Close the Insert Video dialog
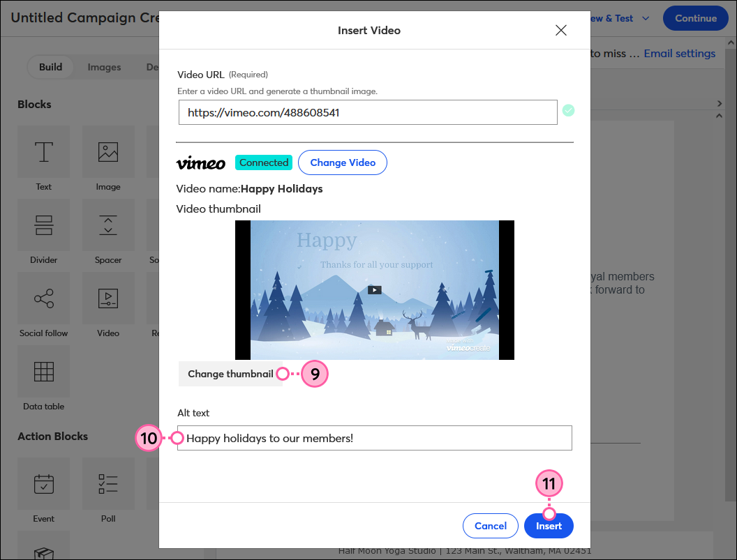This screenshot has height=560, width=737. 560,31
